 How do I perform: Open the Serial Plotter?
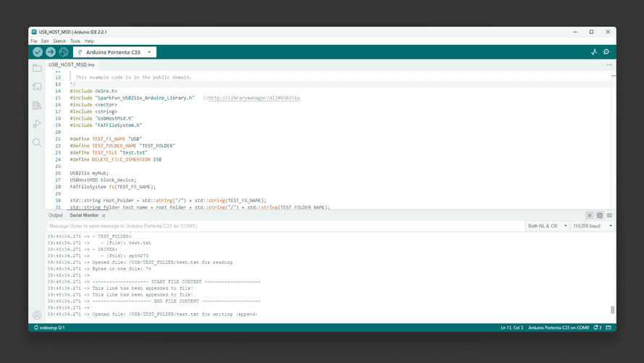[x=594, y=52]
